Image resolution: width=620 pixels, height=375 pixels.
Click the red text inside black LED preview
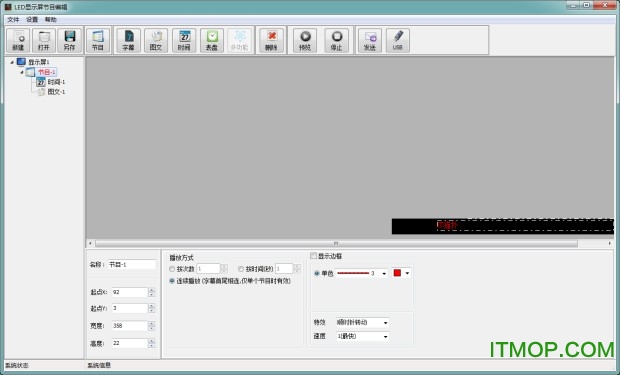coord(447,225)
